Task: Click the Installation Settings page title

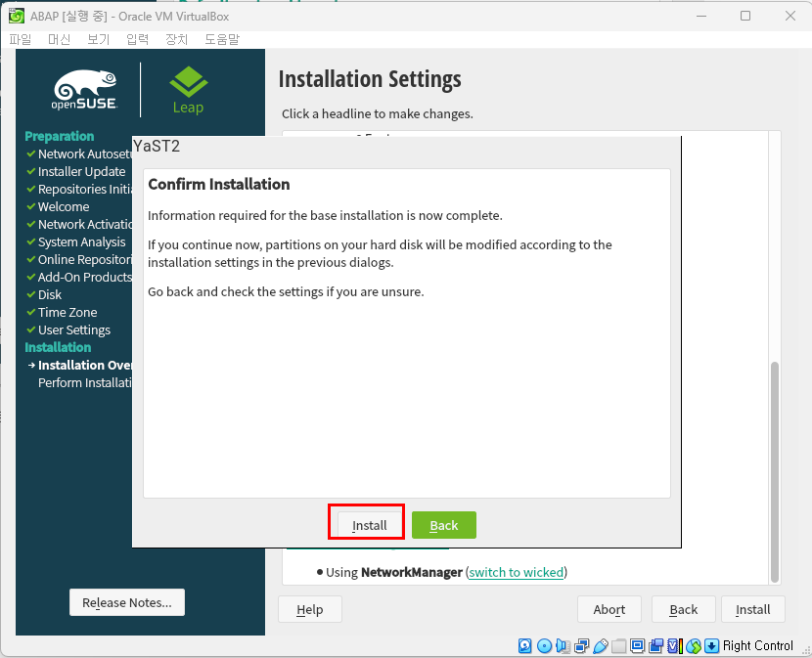Action: [370, 79]
